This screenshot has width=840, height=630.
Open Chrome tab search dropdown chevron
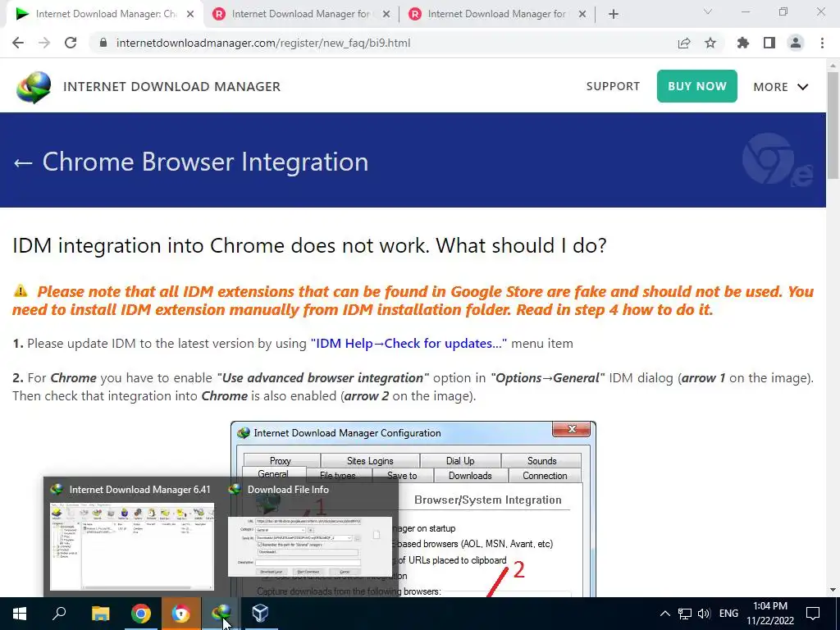(708, 11)
